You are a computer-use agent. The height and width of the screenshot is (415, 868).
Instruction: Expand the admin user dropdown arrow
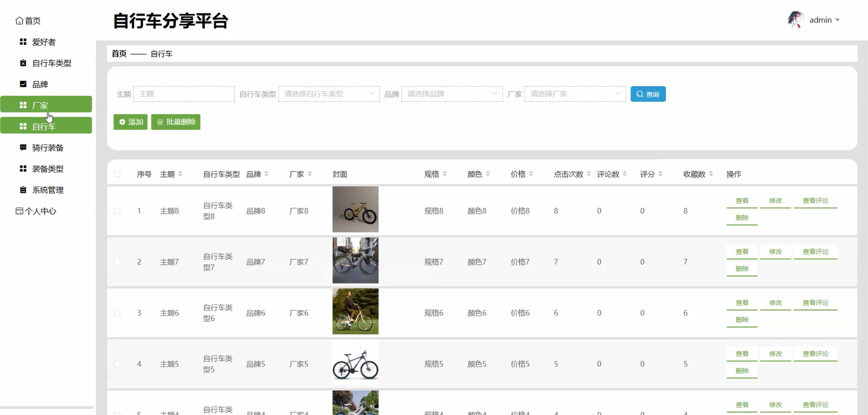[x=837, y=20]
